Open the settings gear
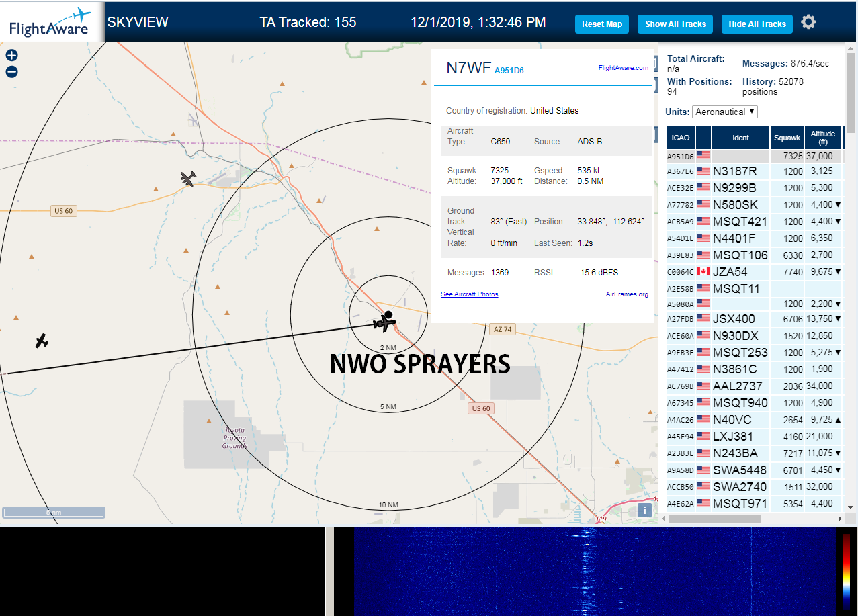Image resolution: width=858 pixels, height=616 pixels. tap(808, 22)
